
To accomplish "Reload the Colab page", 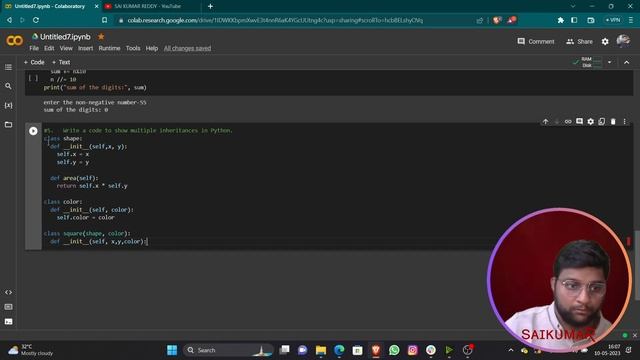I will click(x=36, y=20).
